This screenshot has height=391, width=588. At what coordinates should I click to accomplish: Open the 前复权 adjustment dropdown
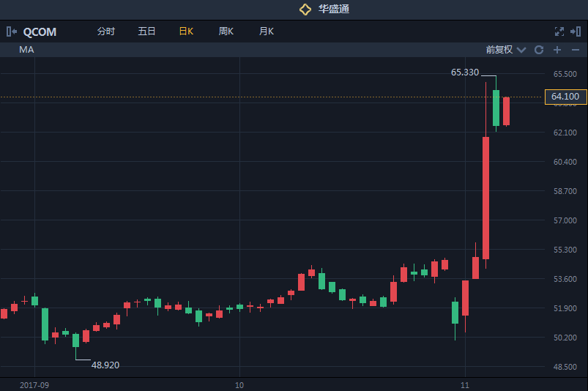click(505, 50)
